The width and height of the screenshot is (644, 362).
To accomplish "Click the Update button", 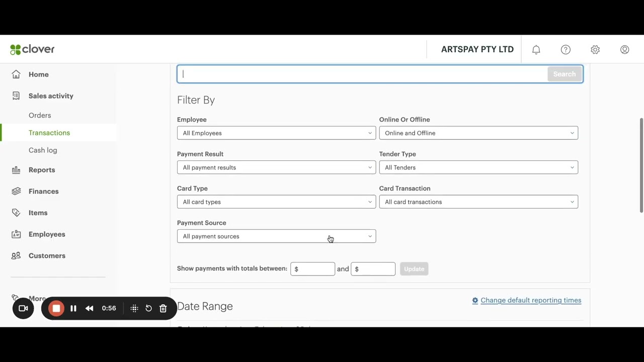I will point(414,269).
